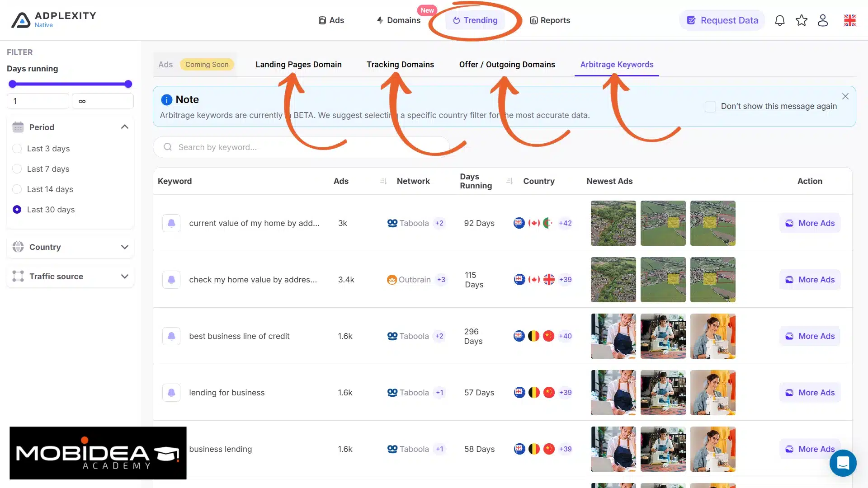Switch to Landing Pages Domain tab
Image resolution: width=868 pixels, height=488 pixels.
[298, 65]
